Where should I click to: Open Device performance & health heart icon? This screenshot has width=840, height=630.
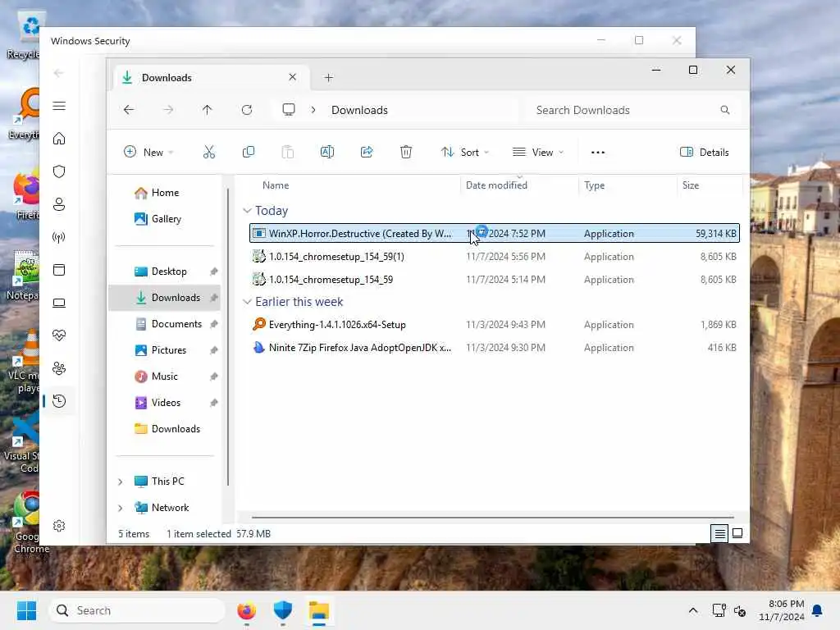[59, 336]
